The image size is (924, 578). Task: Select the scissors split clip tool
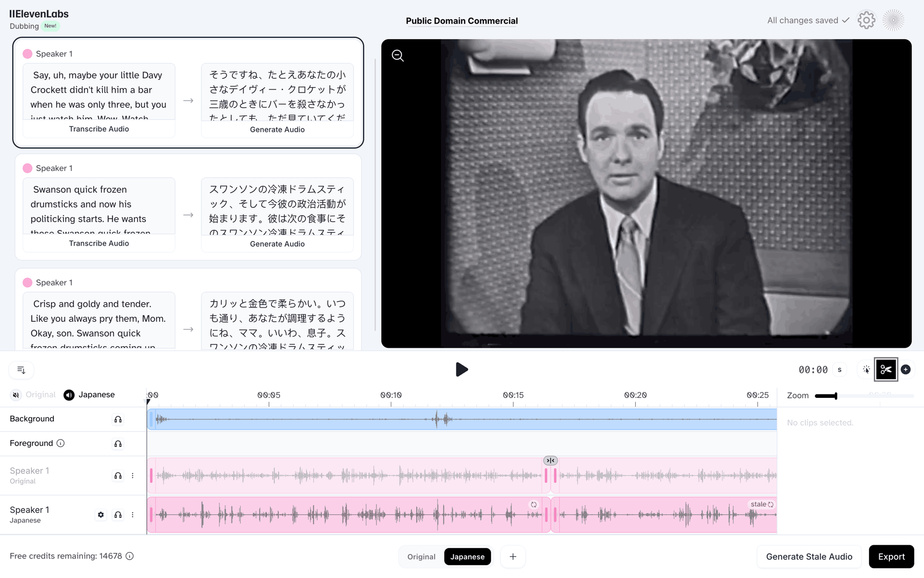click(886, 369)
